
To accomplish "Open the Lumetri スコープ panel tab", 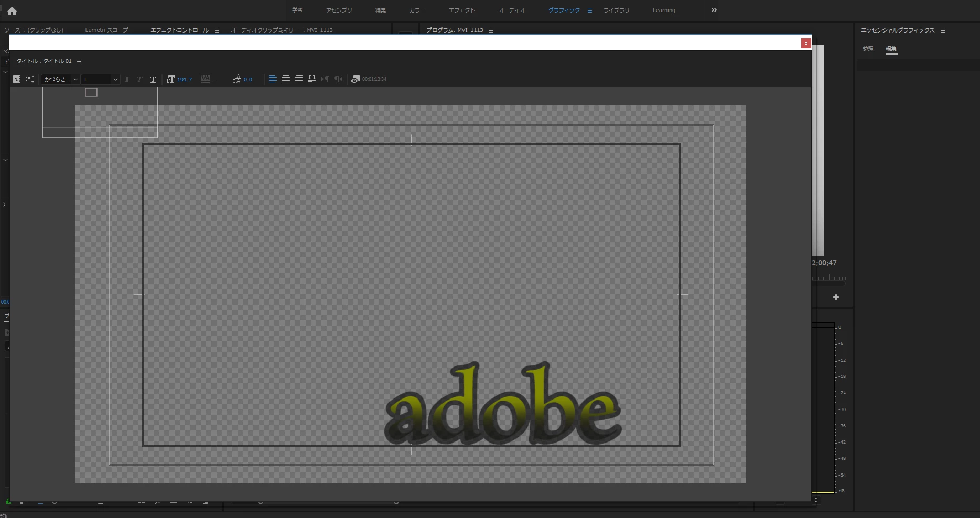I will 106,30.
